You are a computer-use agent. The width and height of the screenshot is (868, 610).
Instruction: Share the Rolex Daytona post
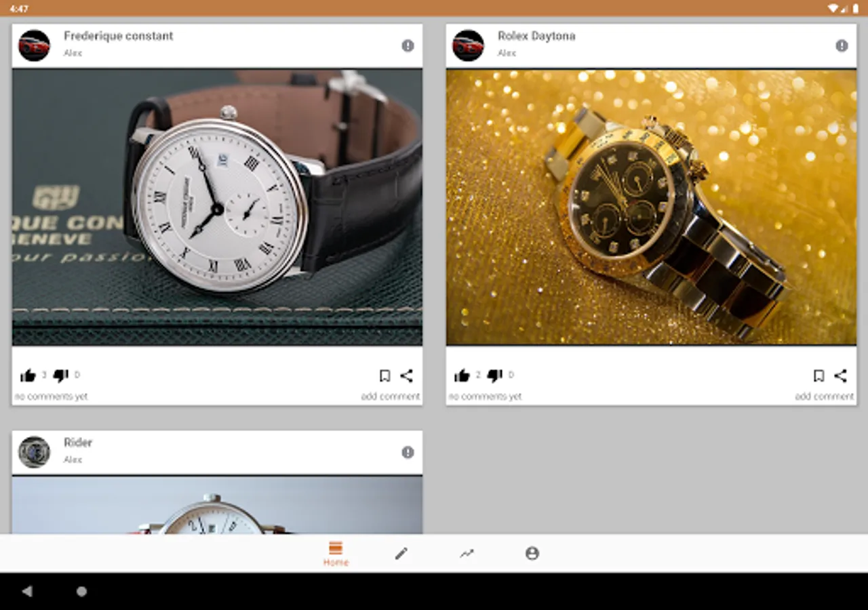point(840,375)
